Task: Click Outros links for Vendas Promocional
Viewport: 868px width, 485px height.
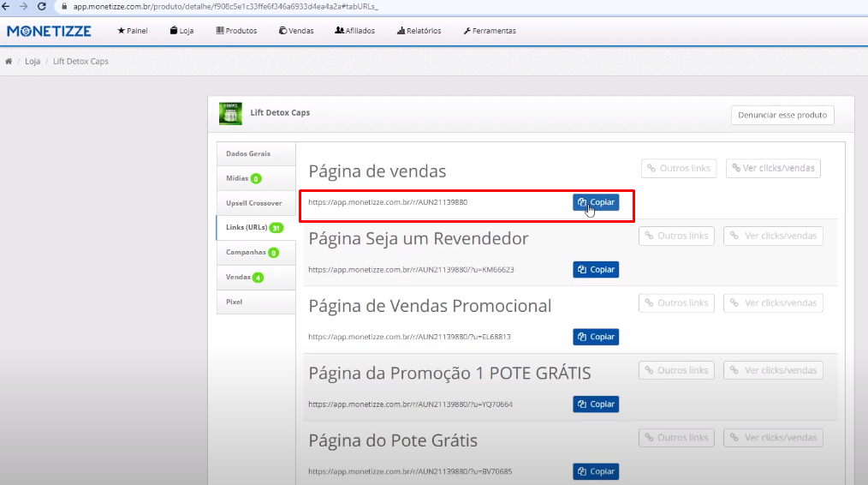Action: pos(676,303)
